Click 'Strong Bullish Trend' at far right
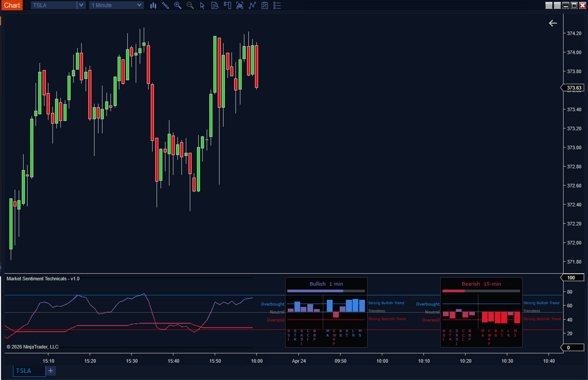Image resolution: width=588 pixels, height=380 pixels. (541, 303)
